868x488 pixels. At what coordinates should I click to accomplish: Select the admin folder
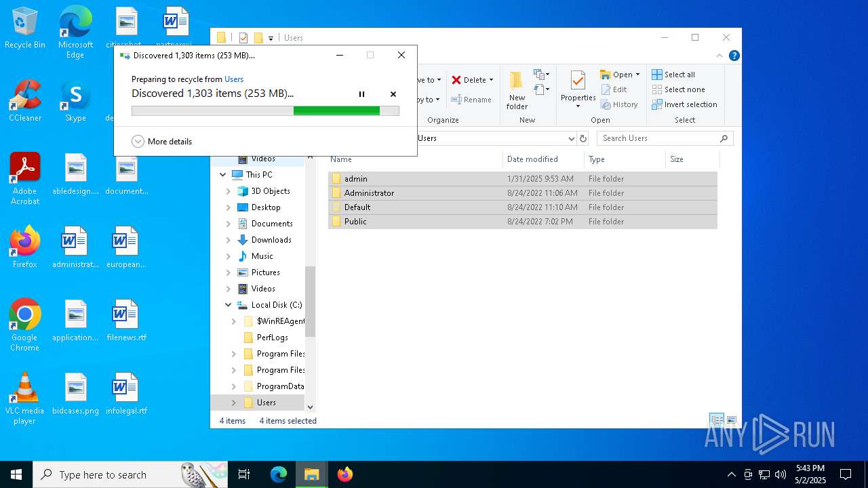point(522,179)
